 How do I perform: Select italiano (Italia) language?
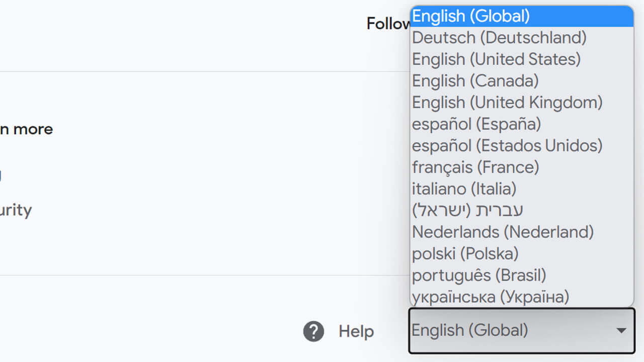click(x=464, y=189)
